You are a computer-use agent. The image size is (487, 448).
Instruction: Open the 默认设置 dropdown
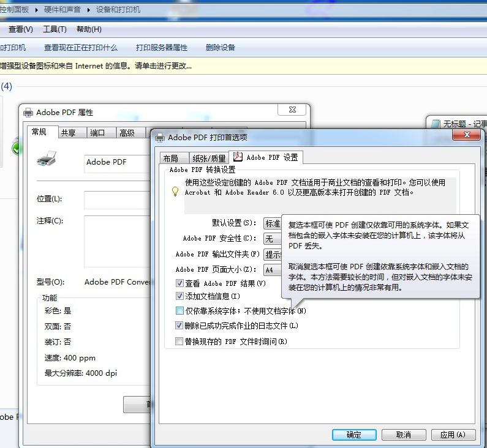pos(273,223)
